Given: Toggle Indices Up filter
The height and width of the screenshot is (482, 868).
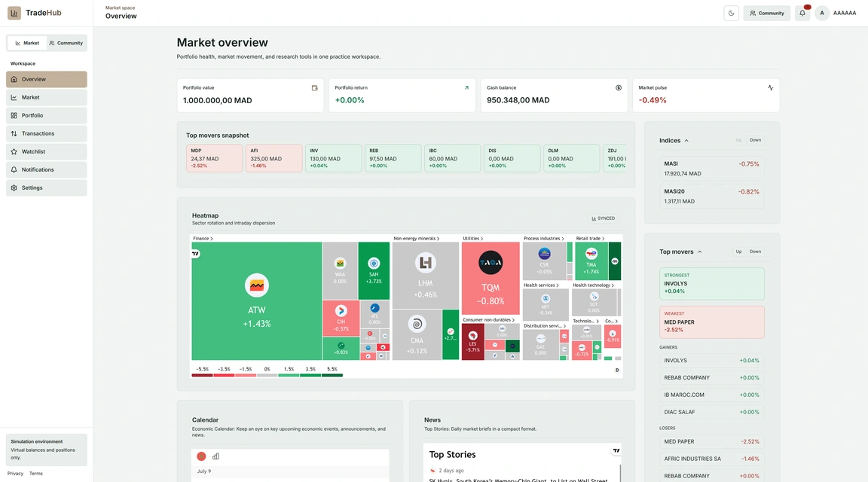Looking at the screenshot, I should tap(738, 140).
